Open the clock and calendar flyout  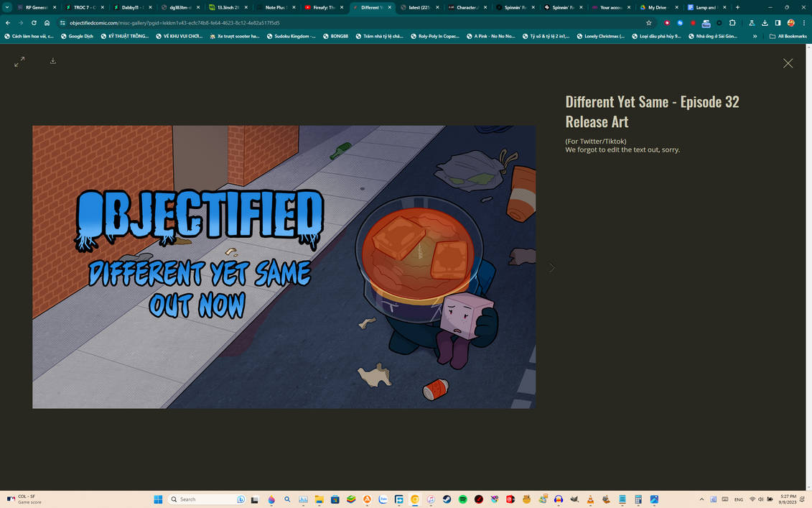coord(787,499)
